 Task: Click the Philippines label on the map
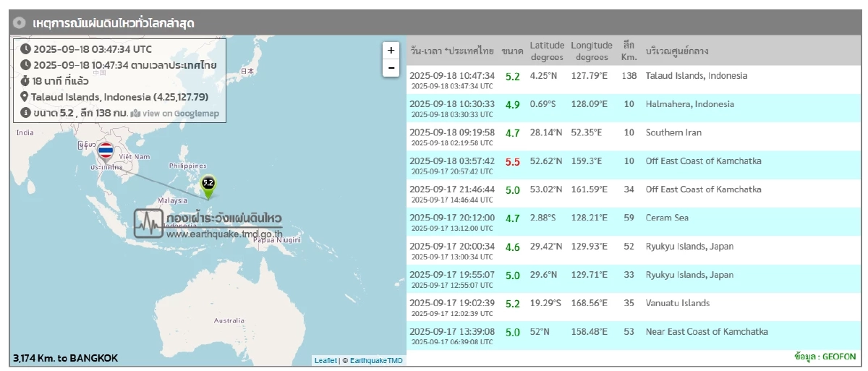coord(187,166)
